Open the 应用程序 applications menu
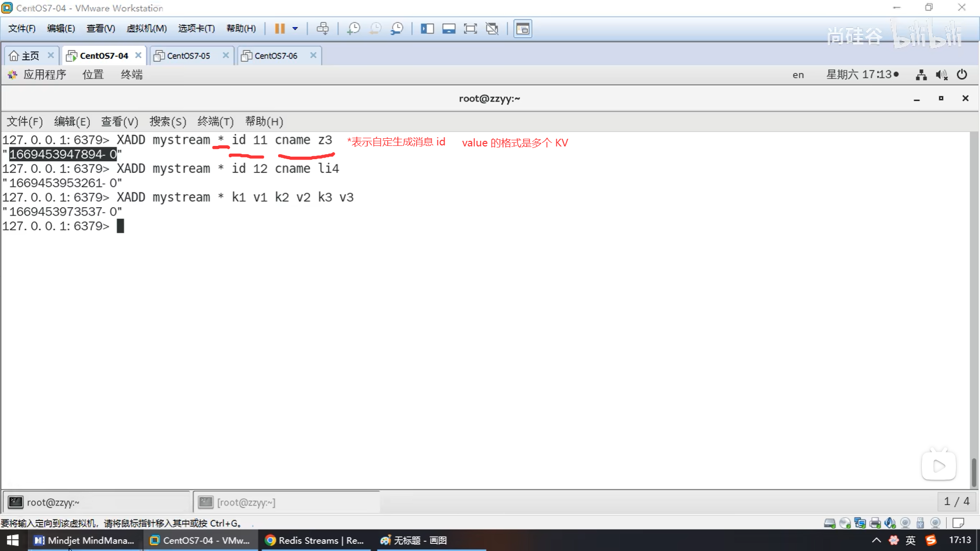The height and width of the screenshot is (551, 980). click(44, 74)
